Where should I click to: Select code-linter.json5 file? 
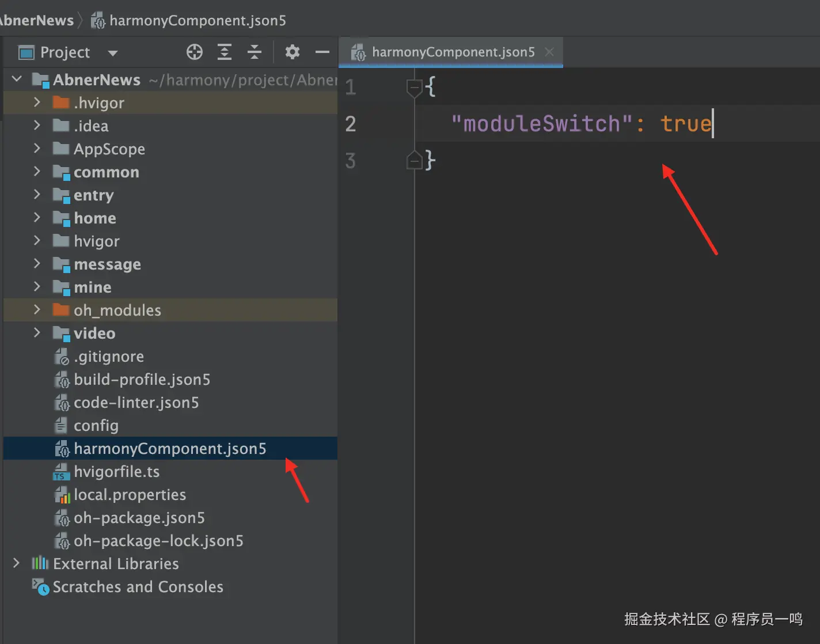(136, 402)
